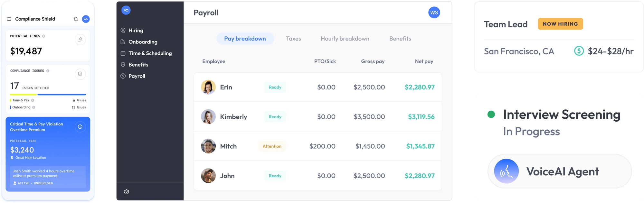644x203 pixels.
Task: Click the gavel icon beside Potential Fines
Action: pos(80,40)
